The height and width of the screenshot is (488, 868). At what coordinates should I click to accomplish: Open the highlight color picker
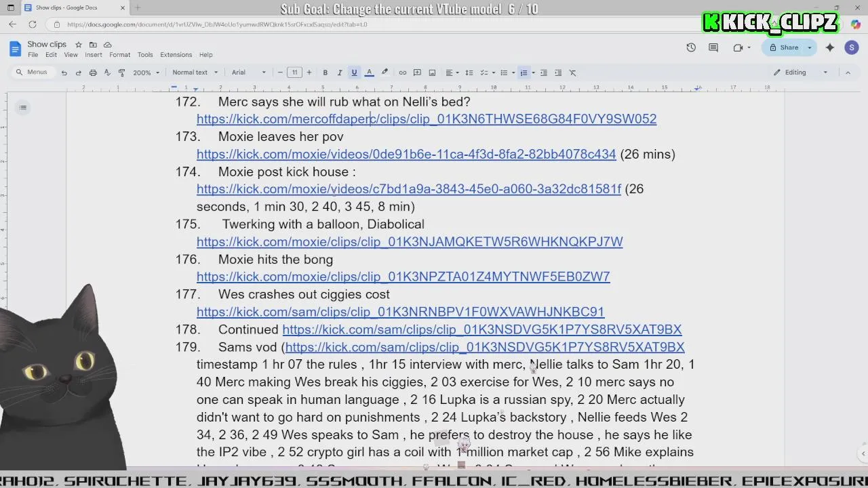click(384, 73)
